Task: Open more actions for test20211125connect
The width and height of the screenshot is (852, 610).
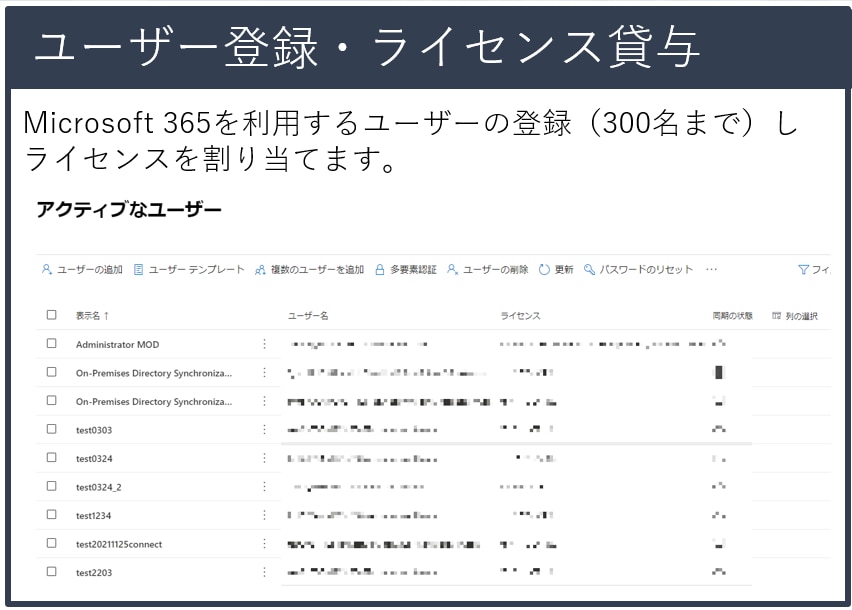Action: click(x=265, y=544)
